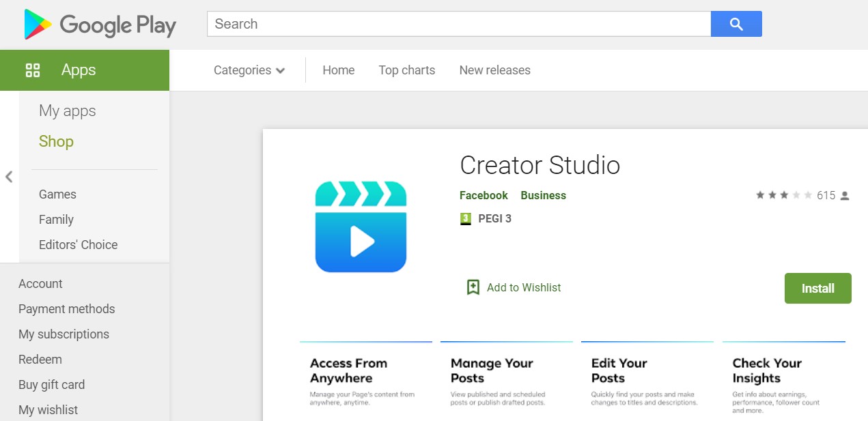Image resolution: width=868 pixels, height=421 pixels.
Task: Open Access From Anywhere screenshot
Action: point(366,379)
